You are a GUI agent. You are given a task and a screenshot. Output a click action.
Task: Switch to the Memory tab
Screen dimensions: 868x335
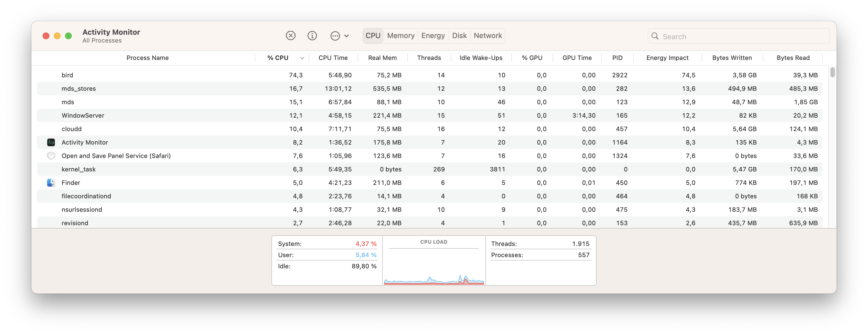(400, 36)
